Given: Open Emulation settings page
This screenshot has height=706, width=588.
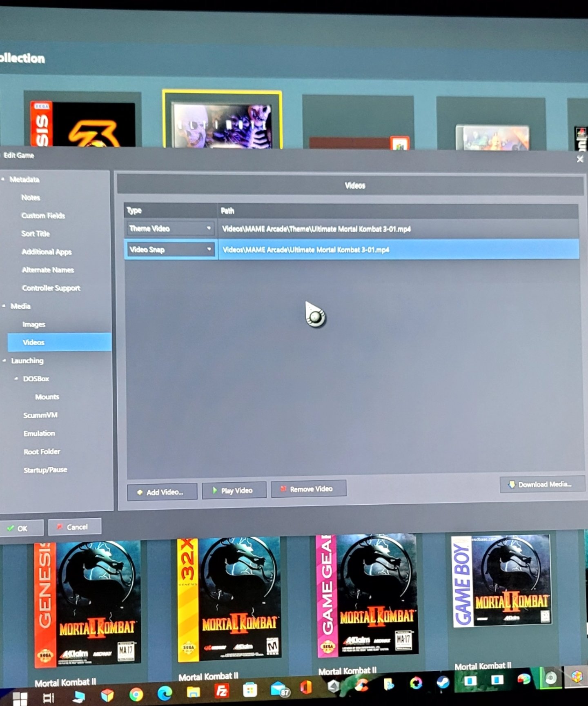Looking at the screenshot, I should [39, 433].
